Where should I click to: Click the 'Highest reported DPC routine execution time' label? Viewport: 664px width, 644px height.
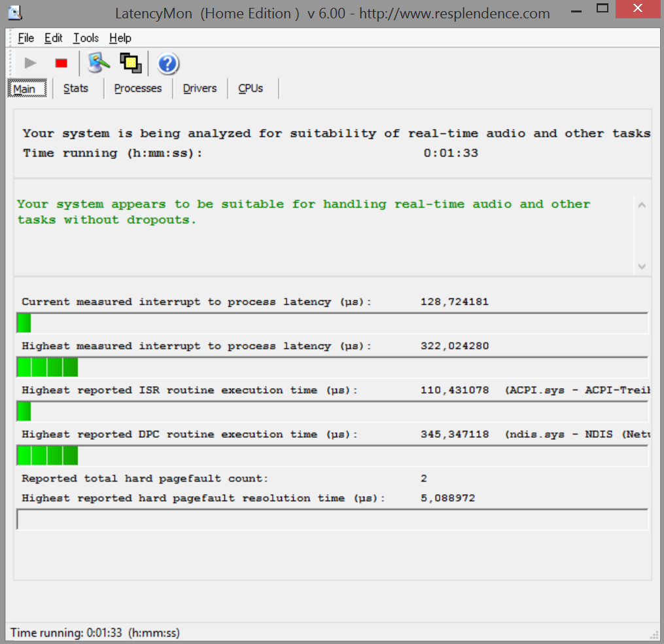[x=190, y=435]
